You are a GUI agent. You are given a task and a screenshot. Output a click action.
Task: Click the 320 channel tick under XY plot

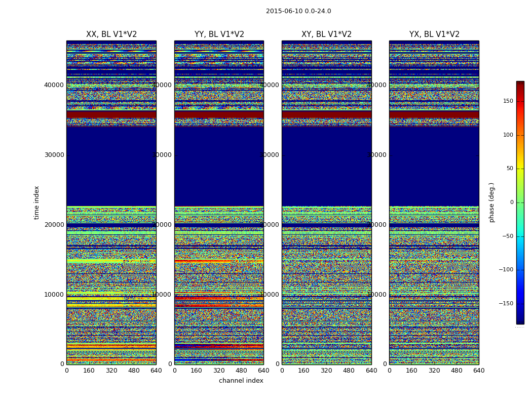click(x=326, y=371)
